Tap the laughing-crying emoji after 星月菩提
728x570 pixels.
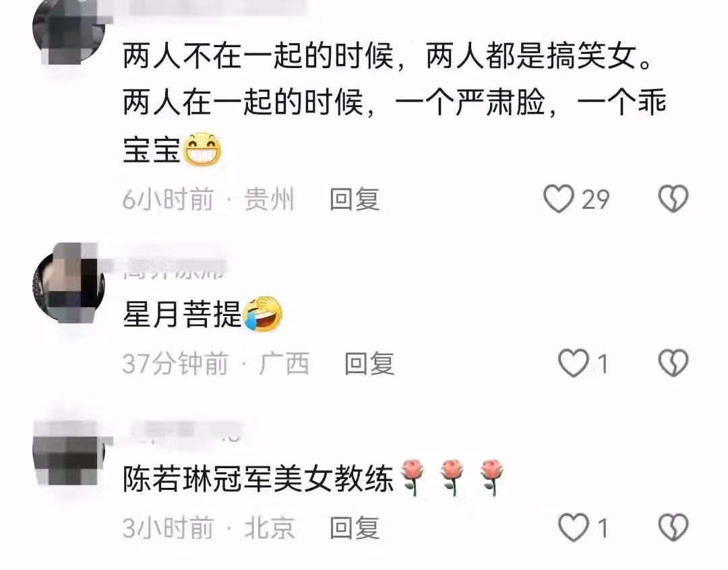[263, 313]
